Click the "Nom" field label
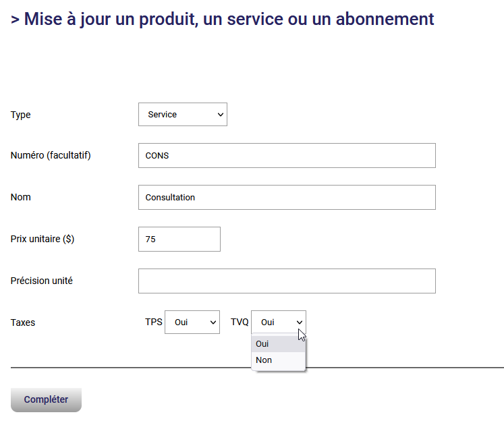Image resolution: width=504 pixels, height=423 pixels. coord(21,198)
